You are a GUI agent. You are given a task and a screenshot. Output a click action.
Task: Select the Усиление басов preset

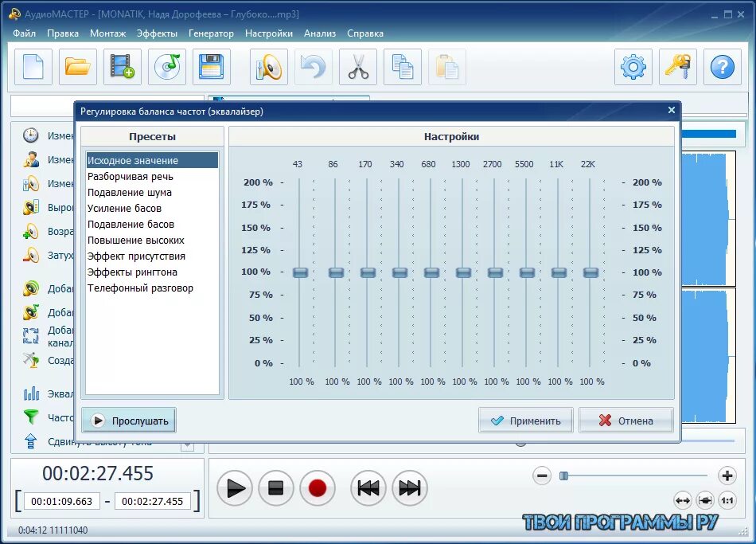(152, 208)
